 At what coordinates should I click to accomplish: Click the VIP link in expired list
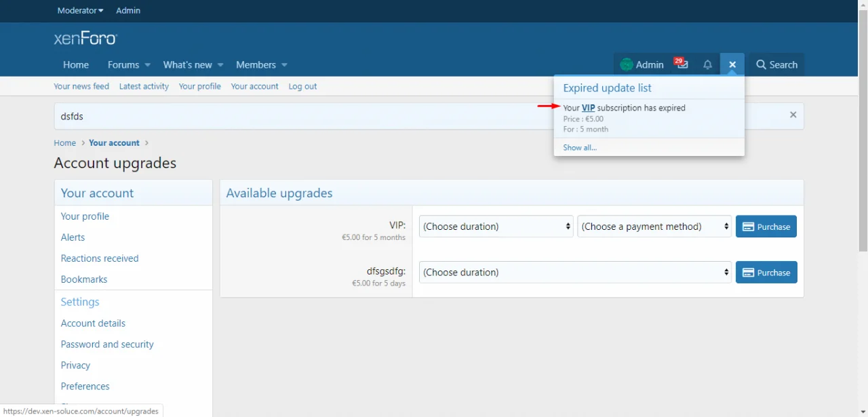click(588, 108)
